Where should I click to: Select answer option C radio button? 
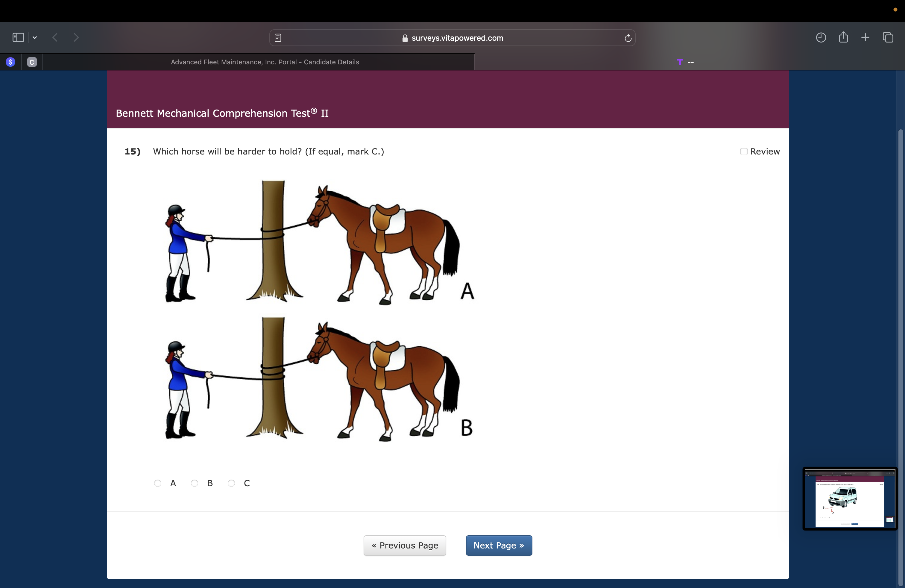tap(231, 483)
